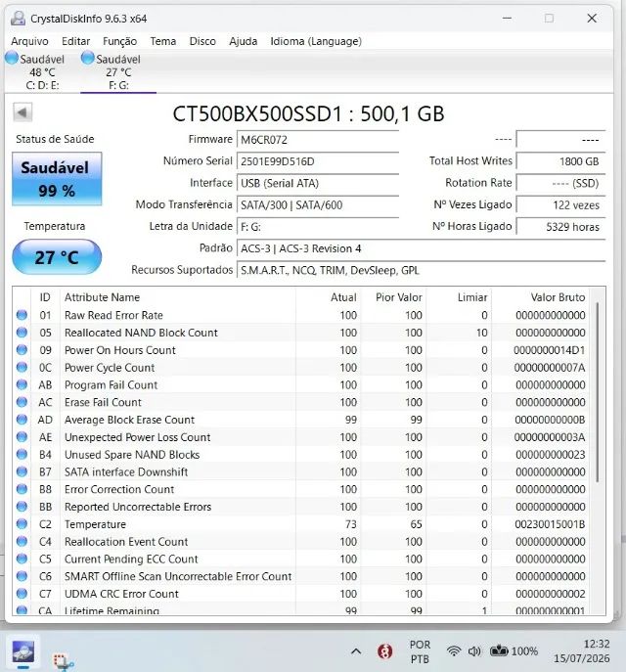626x672 pixels.
Task: Click the Interface field USB (Serial ATA)
Action: (x=318, y=183)
